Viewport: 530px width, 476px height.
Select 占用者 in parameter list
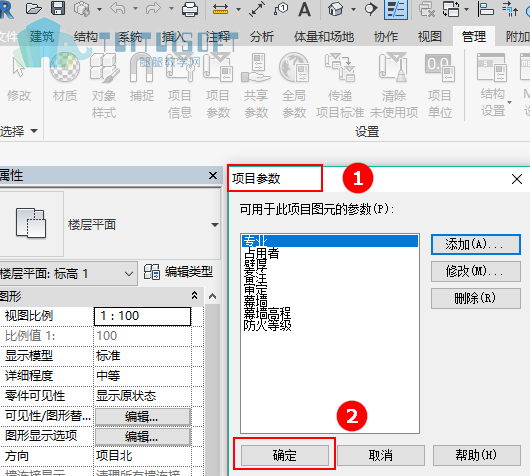[x=329, y=253]
